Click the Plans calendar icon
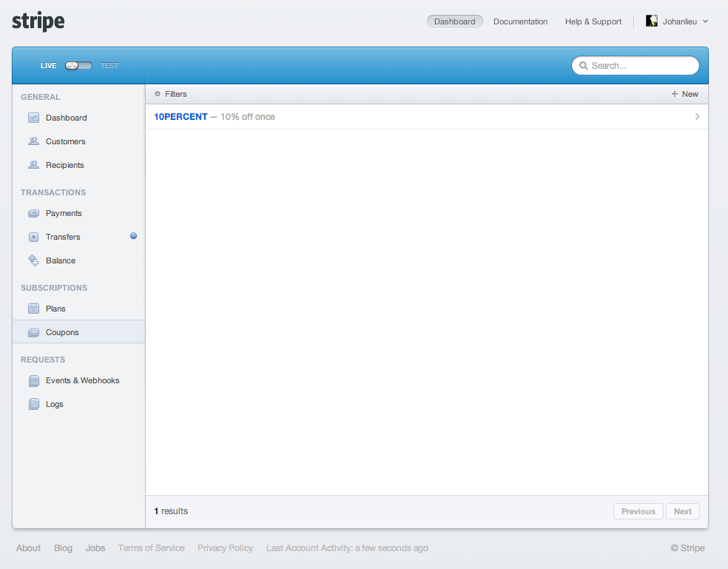Viewport: 728px width, 569px height. [x=33, y=309]
